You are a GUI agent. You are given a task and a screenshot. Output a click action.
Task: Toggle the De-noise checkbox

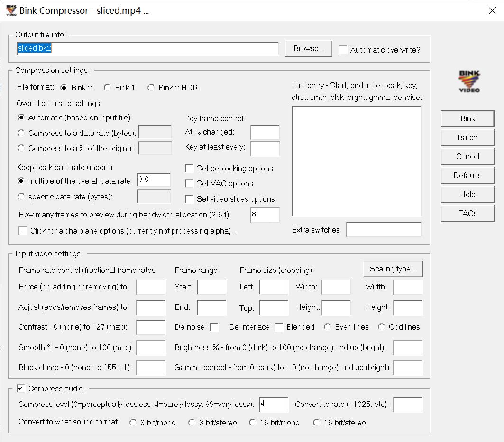tap(214, 327)
